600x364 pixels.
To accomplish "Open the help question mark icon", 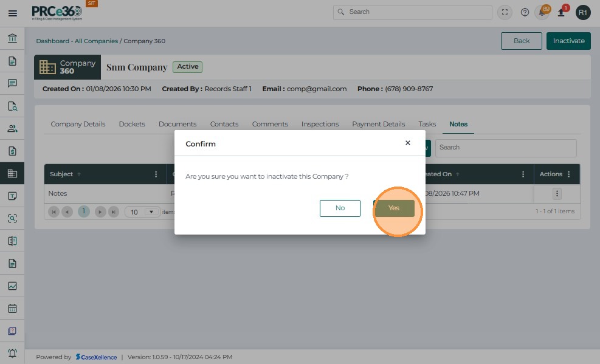I will 525,12.
